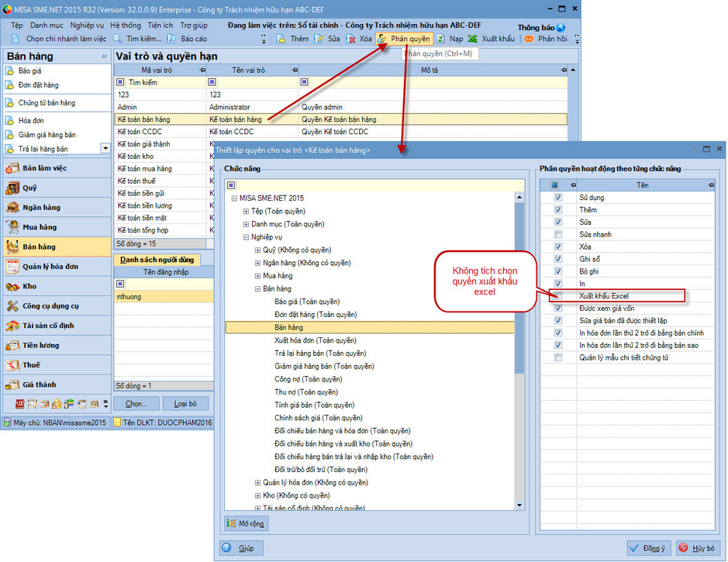Select Hóa đơn shortcut in sidebar
The width and height of the screenshot is (728, 562).
[x=31, y=121]
